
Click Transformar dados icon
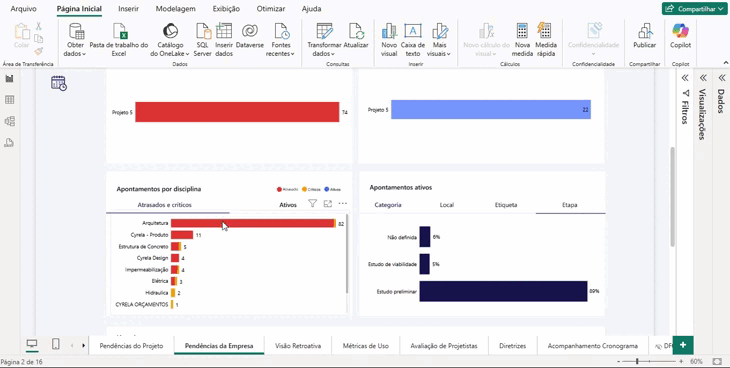pyautogui.click(x=324, y=31)
